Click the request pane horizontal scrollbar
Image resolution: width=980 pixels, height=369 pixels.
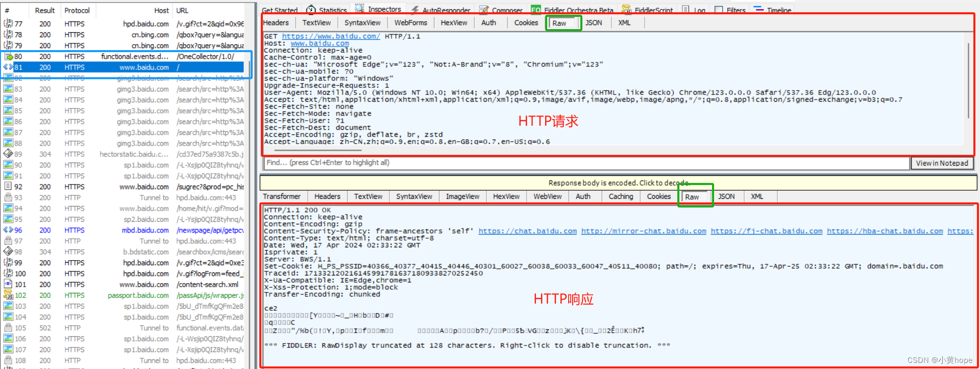318,150
